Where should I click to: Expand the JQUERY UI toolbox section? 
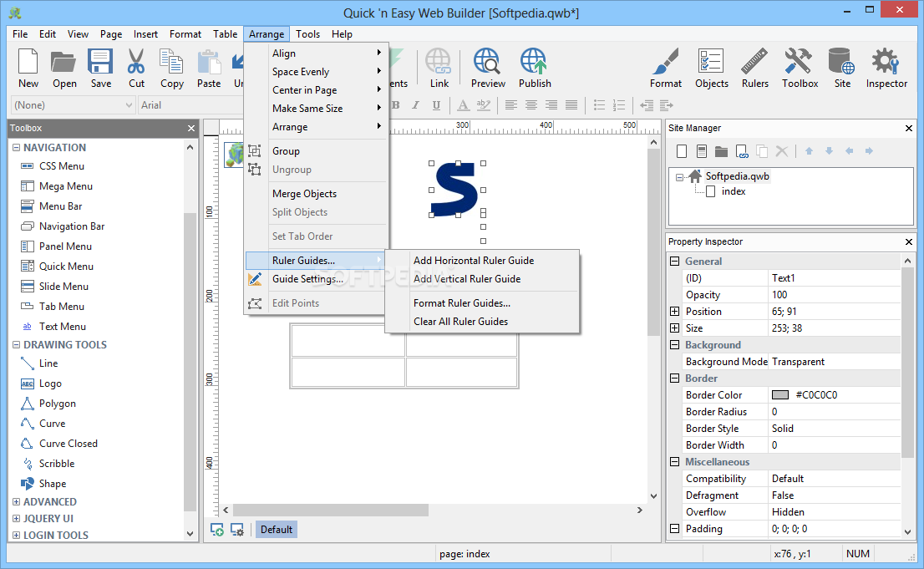(x=17, y=518)
